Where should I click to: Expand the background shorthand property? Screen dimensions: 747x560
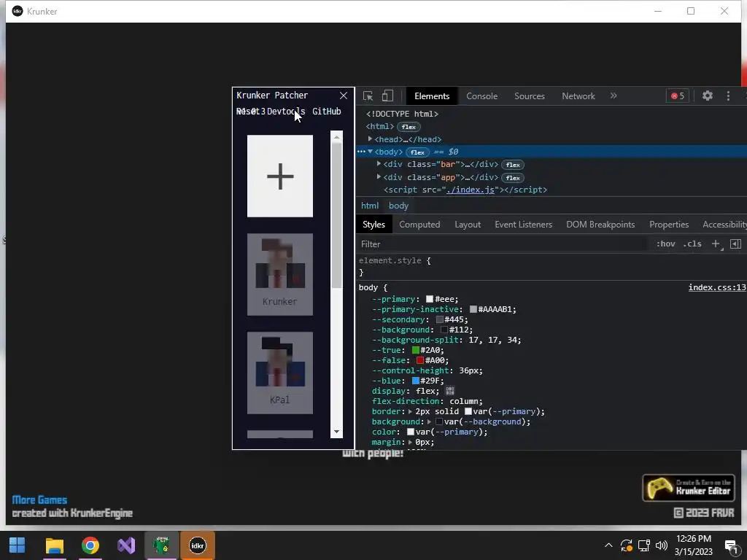pyautogui.click(x=429, y=422)
